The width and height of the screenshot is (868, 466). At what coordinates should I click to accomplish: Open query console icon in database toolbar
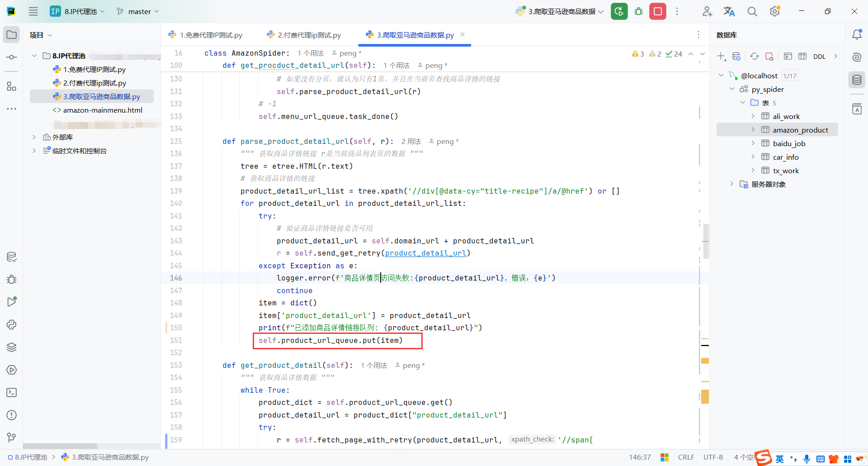[x=788, y=56]
